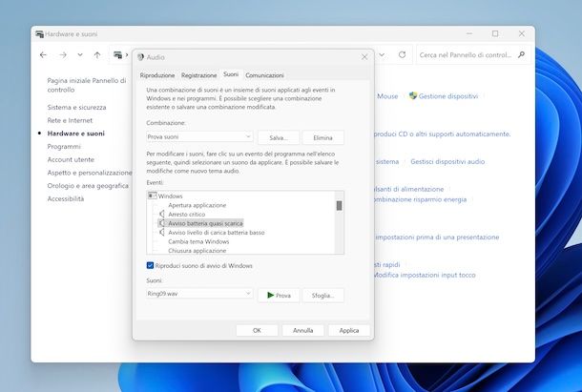Refresh the Control Panel window
This screenshot has width=582, height=392.
point(402,55)
